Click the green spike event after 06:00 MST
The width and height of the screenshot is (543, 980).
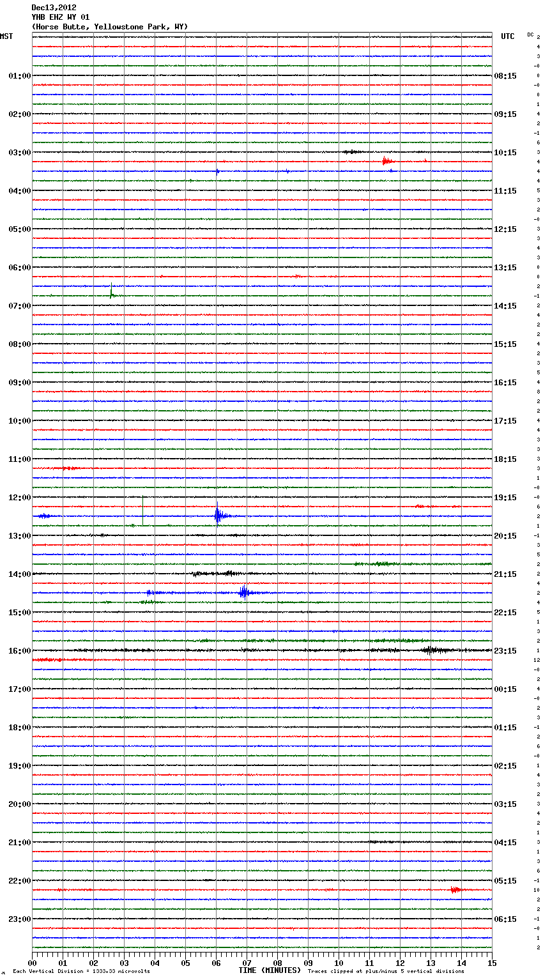pyautogui.click(x=112, y=293)
